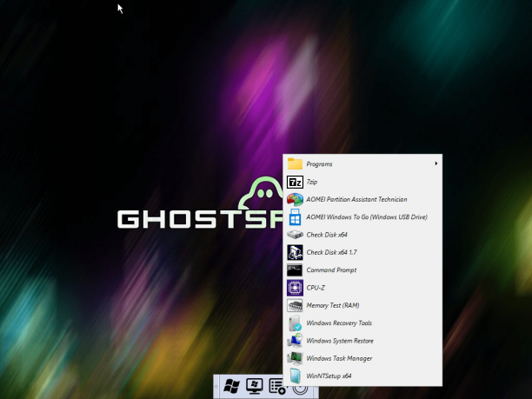Open the Programs folder entry
532x399 pixels.
point(362,164)
